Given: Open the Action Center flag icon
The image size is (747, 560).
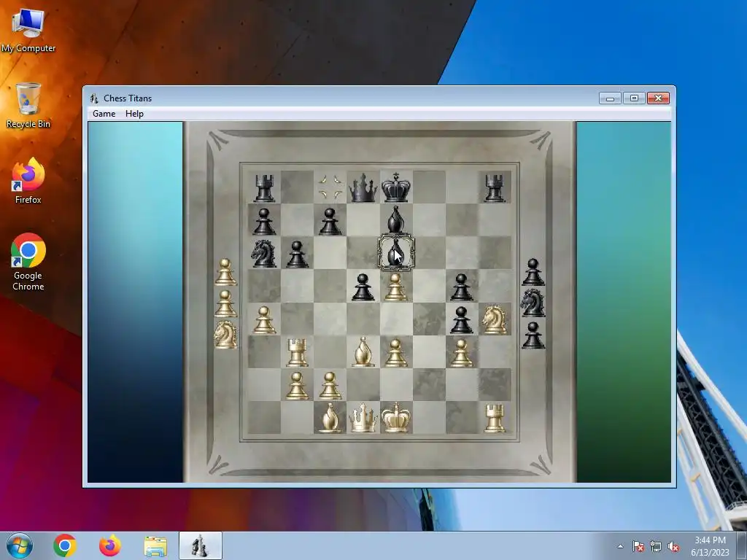Looking at the screenshot, I should point(638,547).
